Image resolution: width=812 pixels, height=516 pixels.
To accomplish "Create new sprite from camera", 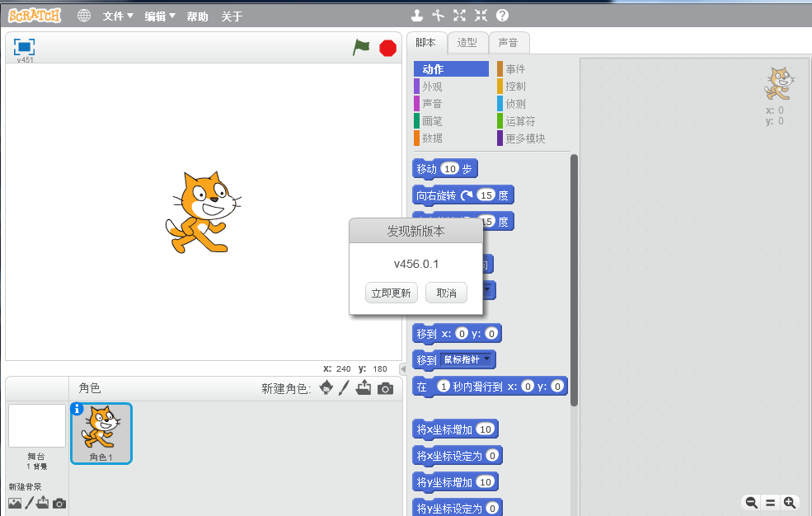I will (385, 388).
